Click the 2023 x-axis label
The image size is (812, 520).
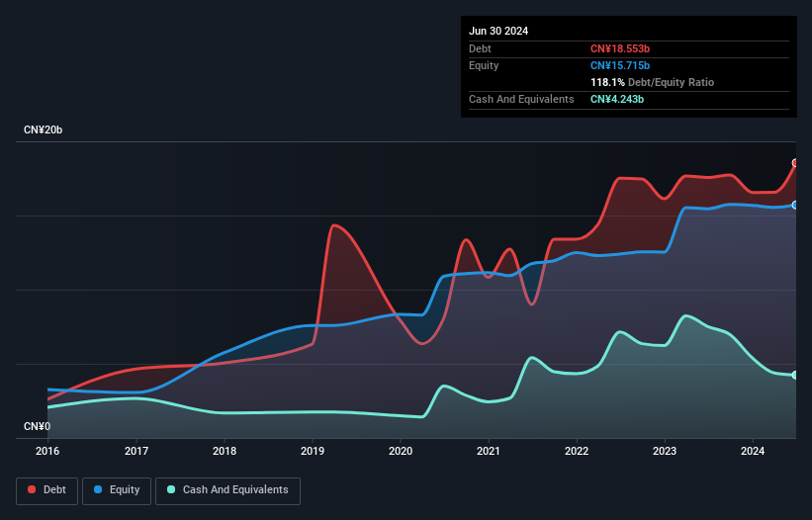(x=665, y=451)
